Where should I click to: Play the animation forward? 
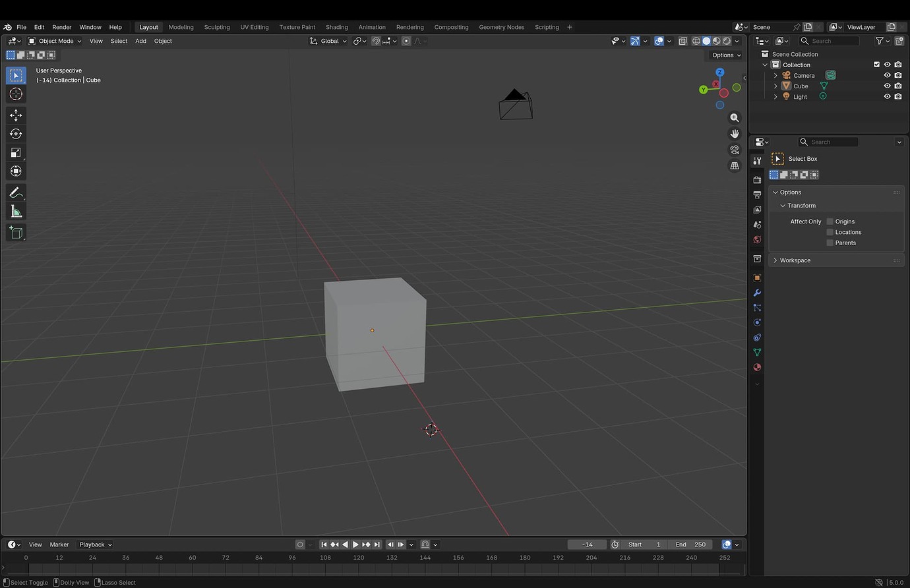pyautogui.click(x=355, y=544)
